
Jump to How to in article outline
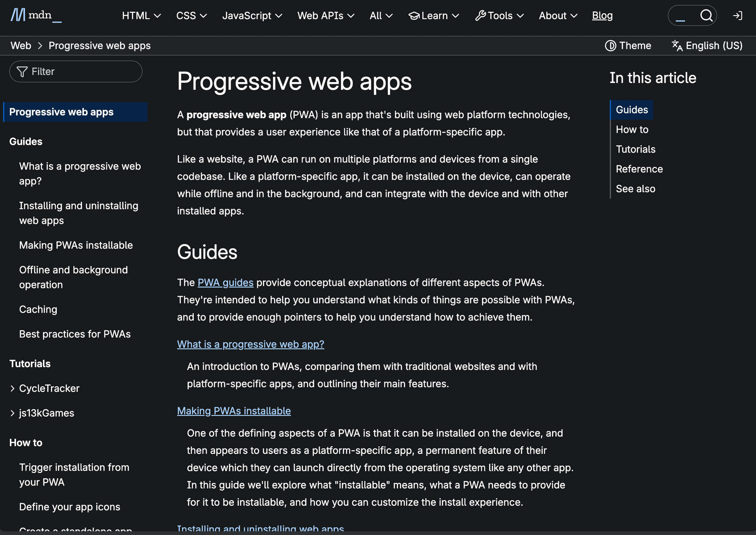pyautogui.click(x=632, y=130)
